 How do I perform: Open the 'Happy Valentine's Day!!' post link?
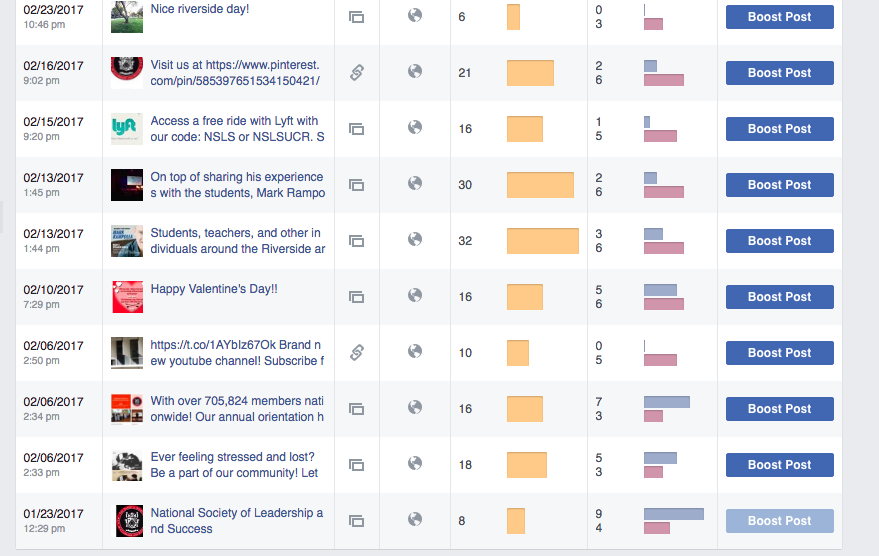[214, 289]
